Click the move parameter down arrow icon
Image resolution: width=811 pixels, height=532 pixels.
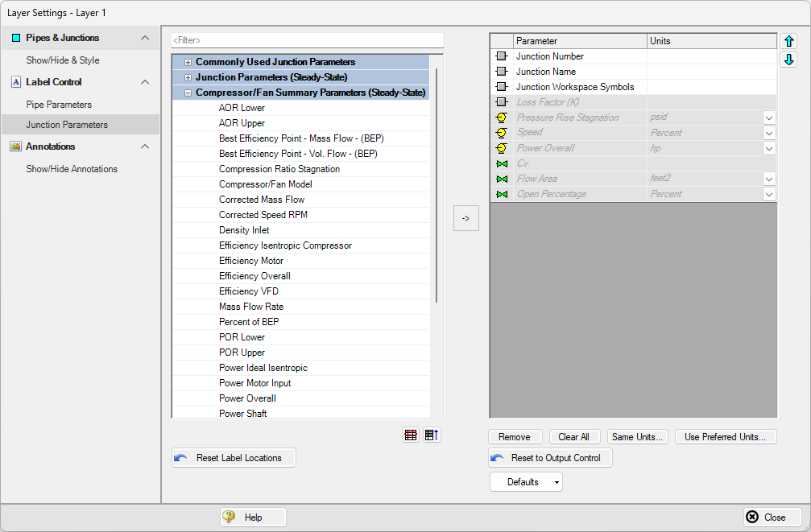click(788, 60)
